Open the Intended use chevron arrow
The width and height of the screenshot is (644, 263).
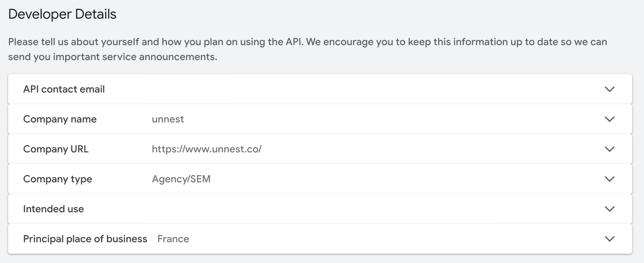click(x=609, y=209)
